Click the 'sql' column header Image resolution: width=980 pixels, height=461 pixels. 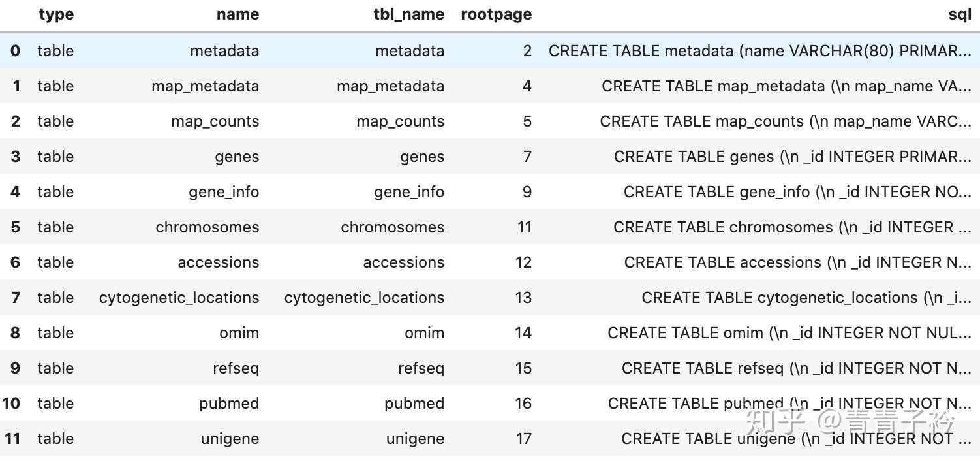click(x=960, y=15)
